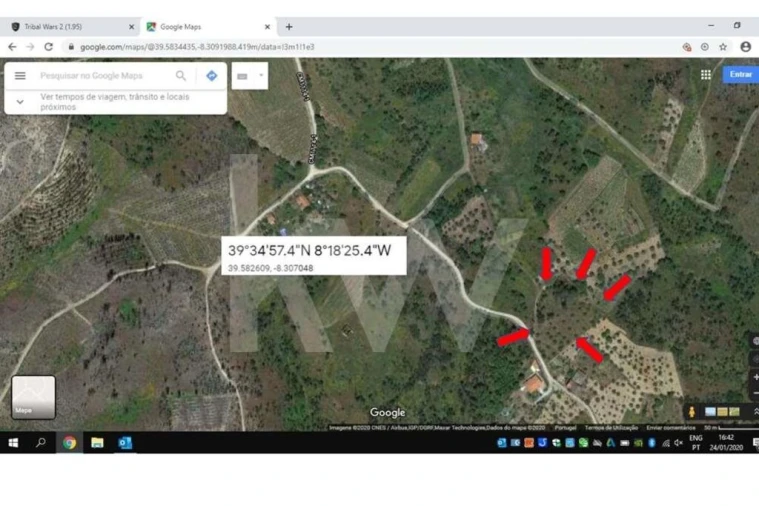
Task: Bookmark this page with the star icon
Action: click(x=723, y=47)
